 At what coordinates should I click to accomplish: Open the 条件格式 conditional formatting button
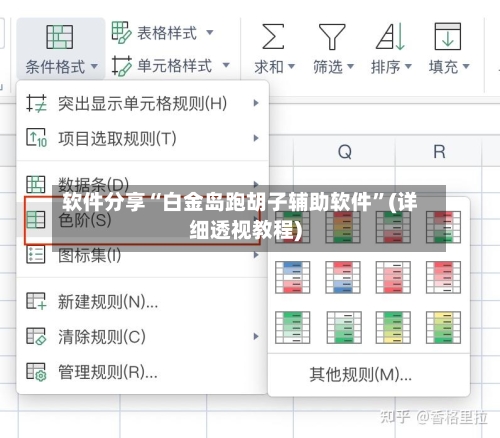tap(60, 49)
